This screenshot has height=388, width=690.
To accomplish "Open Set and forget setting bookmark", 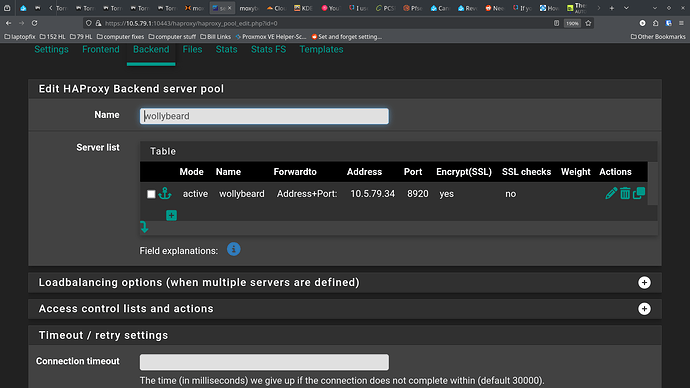I will coord(346,37).
